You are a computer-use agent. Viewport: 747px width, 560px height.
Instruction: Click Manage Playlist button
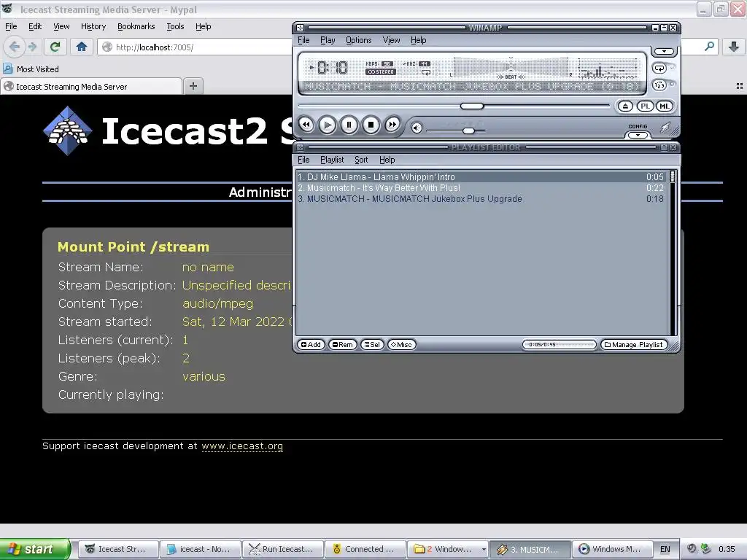(x=634, y=345)
